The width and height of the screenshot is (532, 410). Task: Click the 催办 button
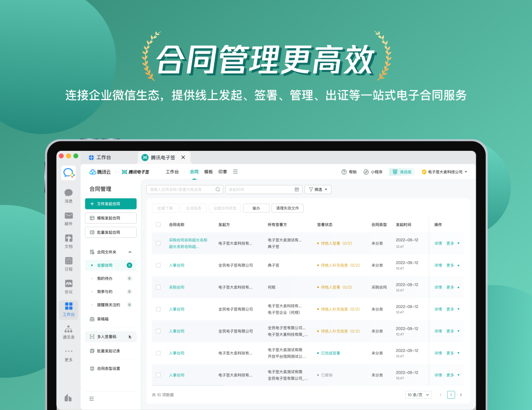click(256, 208)
